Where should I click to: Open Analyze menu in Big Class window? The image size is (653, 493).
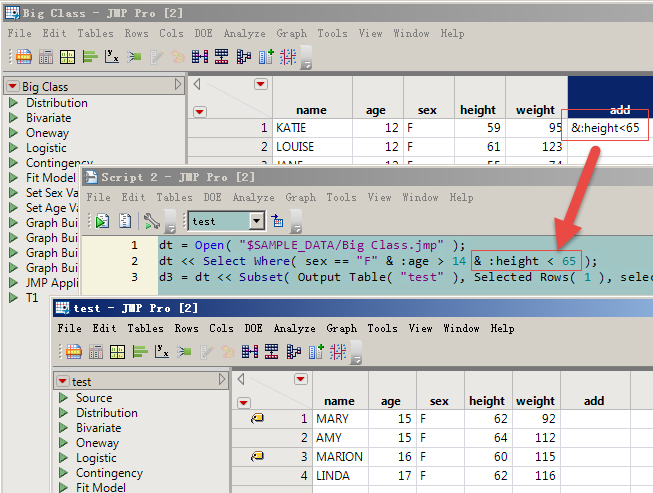pyautogui.click(x=243, y=33)
